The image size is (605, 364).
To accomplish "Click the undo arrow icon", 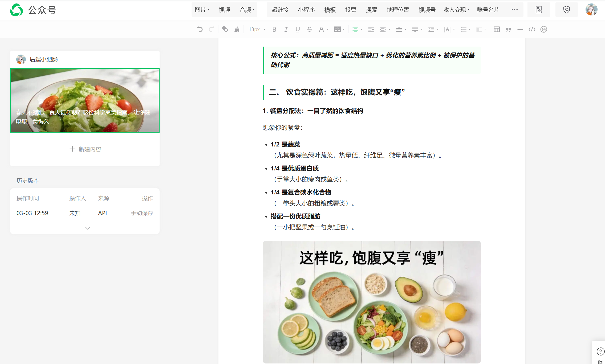I will coord(200,29).
